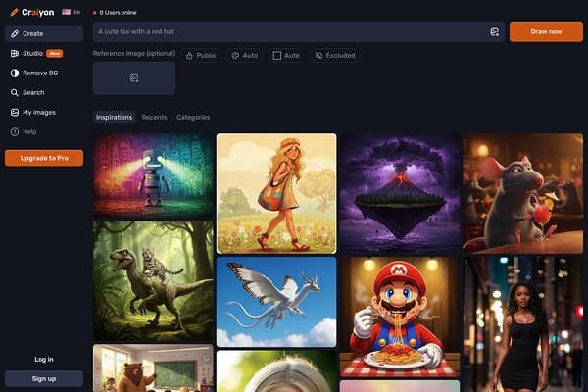Click the lock icon on Public option
588x392 pixels.
coord(189,56)
